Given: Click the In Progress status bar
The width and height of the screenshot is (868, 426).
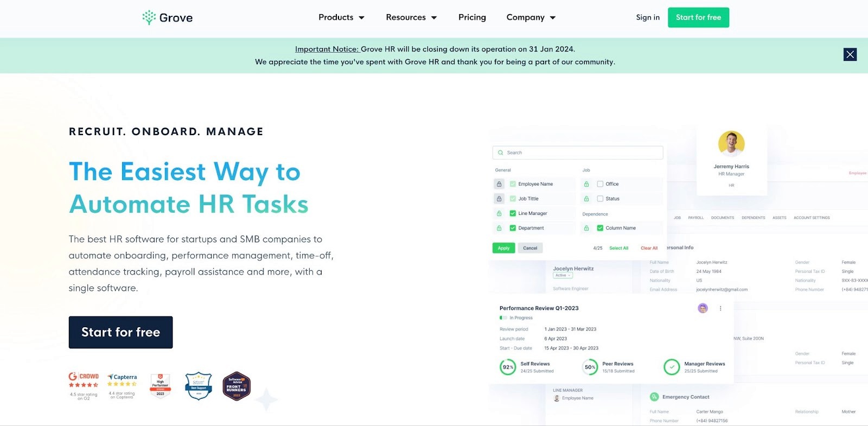Looking at the screenshot, I should (503, 318).
